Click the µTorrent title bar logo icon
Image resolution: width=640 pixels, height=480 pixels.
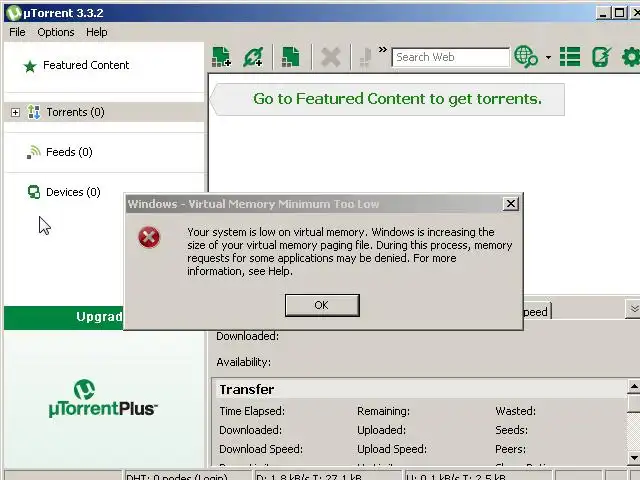(x=14, y=13)
